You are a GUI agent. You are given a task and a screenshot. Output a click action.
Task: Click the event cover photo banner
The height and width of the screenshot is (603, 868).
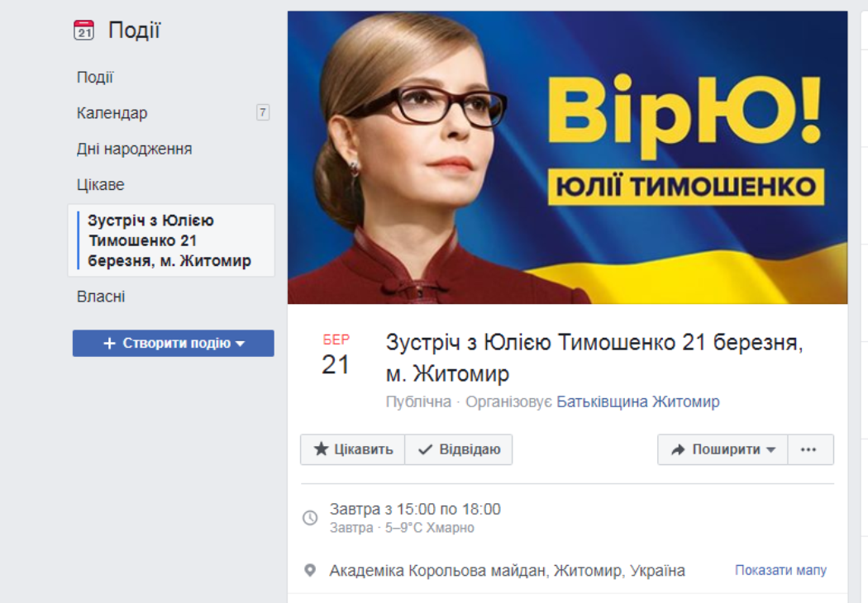pos(567,158)
